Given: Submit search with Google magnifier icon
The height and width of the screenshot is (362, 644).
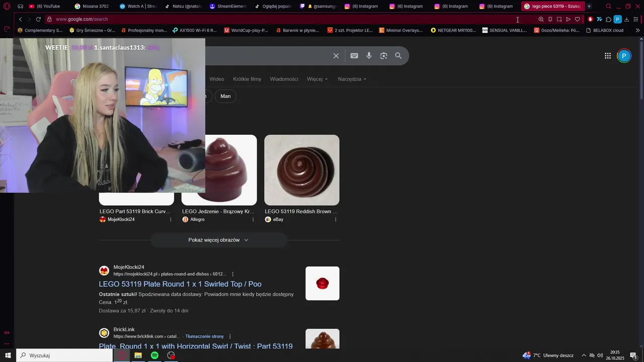Looking at the screenshot, I should pyautogui.click(x=398, y=56).
